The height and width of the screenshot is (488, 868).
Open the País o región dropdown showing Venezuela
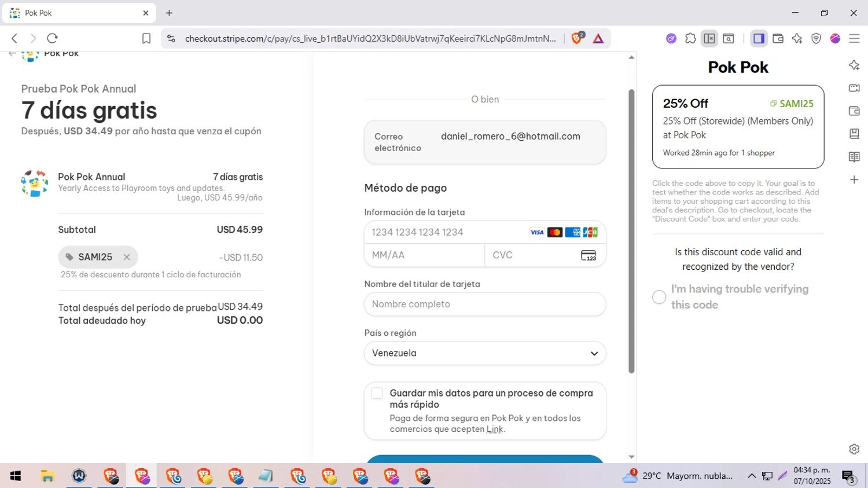485,353
